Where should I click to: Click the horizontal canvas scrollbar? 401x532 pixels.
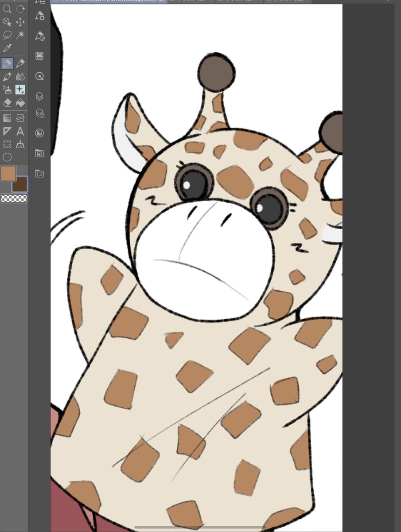pos(199,528)
